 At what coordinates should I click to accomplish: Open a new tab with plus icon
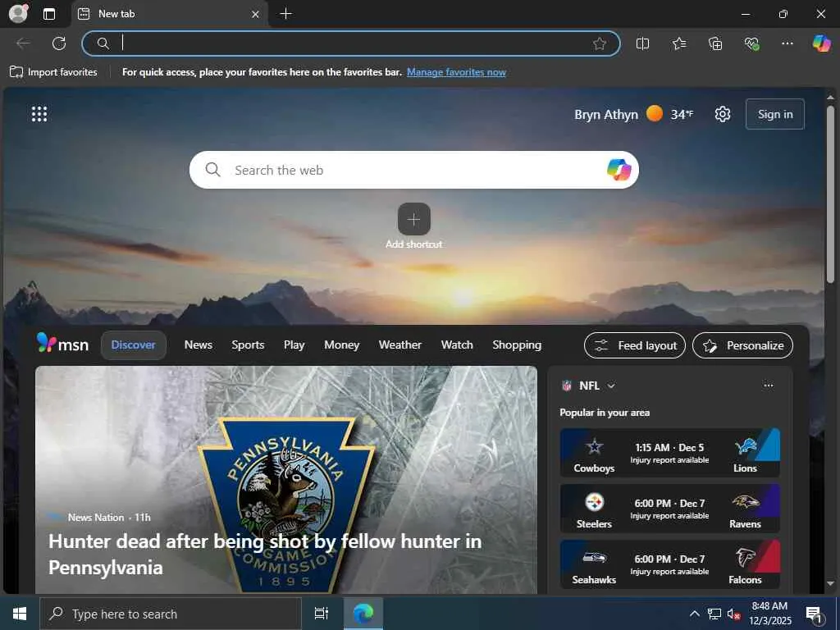pyautogui.click(x=286, y=14)
